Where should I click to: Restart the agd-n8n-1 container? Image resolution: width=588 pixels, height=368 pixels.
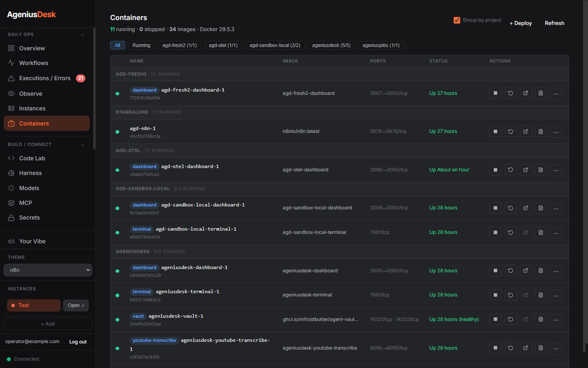pyautogui.click(x=510, y=132)
